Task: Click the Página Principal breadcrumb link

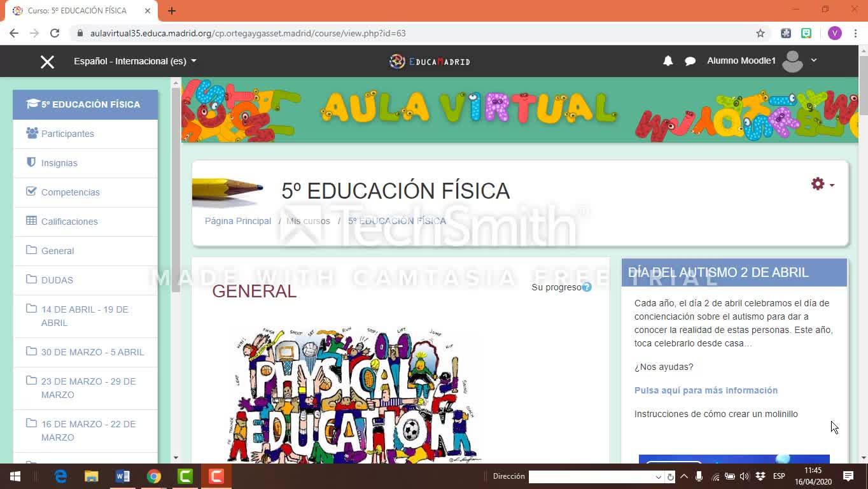Action: pos(238,221)
